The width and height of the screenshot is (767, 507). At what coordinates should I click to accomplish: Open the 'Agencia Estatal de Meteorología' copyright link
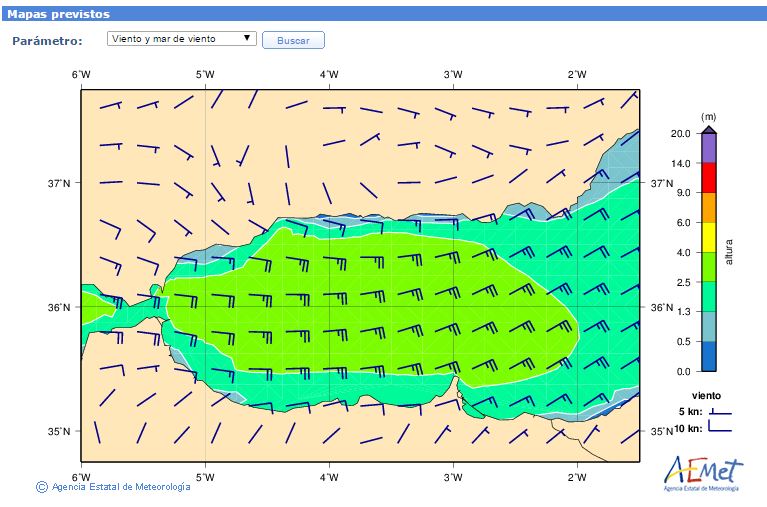[120, 487]
